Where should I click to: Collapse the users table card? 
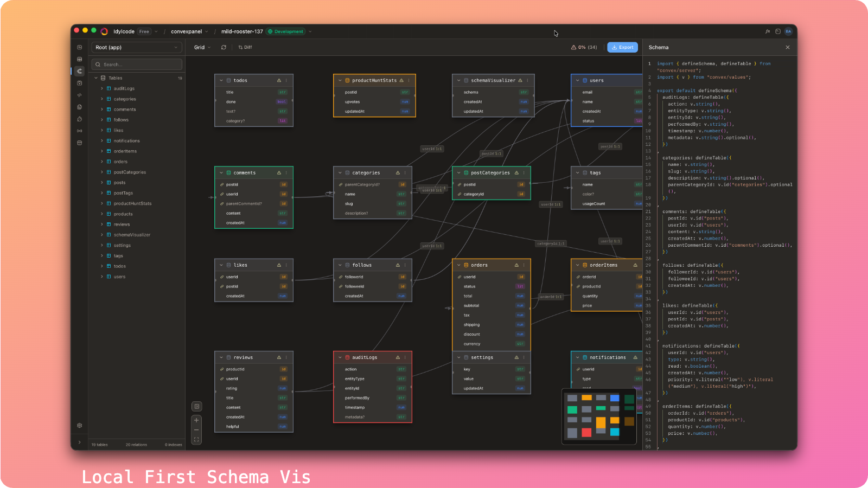click(578, 80)
